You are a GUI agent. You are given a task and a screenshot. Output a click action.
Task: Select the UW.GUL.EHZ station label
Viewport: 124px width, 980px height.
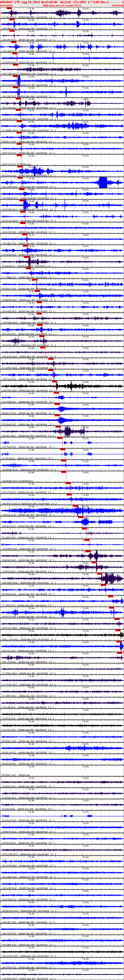point(28,515)
